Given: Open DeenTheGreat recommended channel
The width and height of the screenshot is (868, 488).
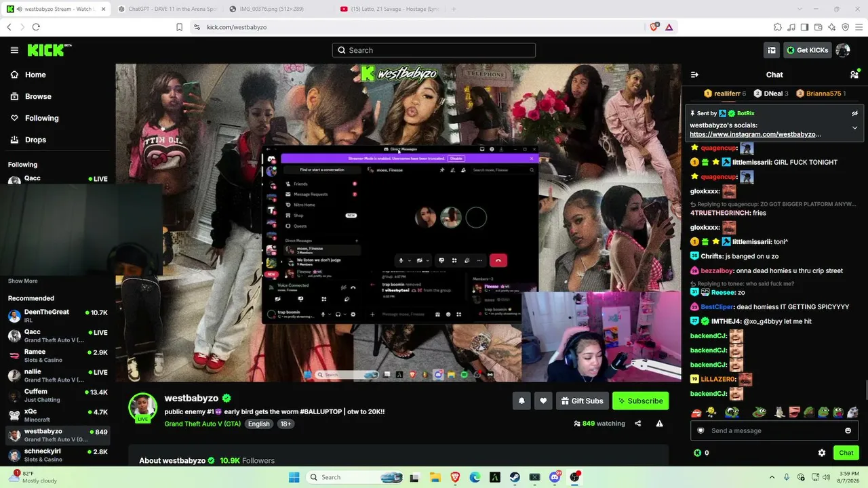Looking at the screenshot, I should [x=57, y=316].
